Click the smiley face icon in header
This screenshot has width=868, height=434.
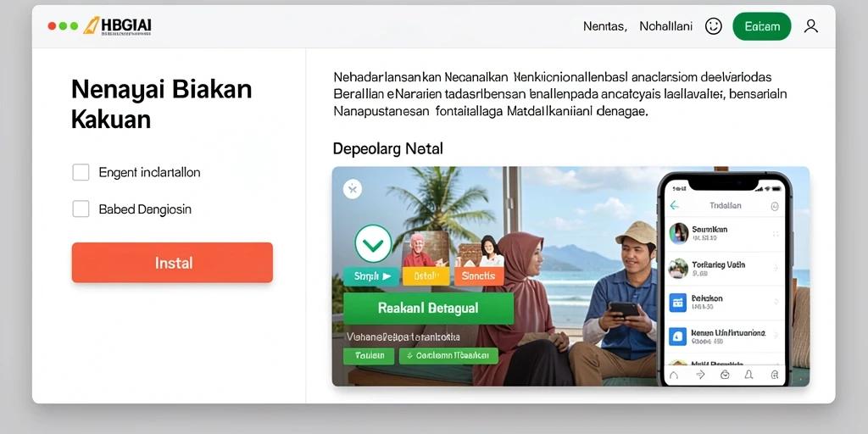(x=714, y=26)
